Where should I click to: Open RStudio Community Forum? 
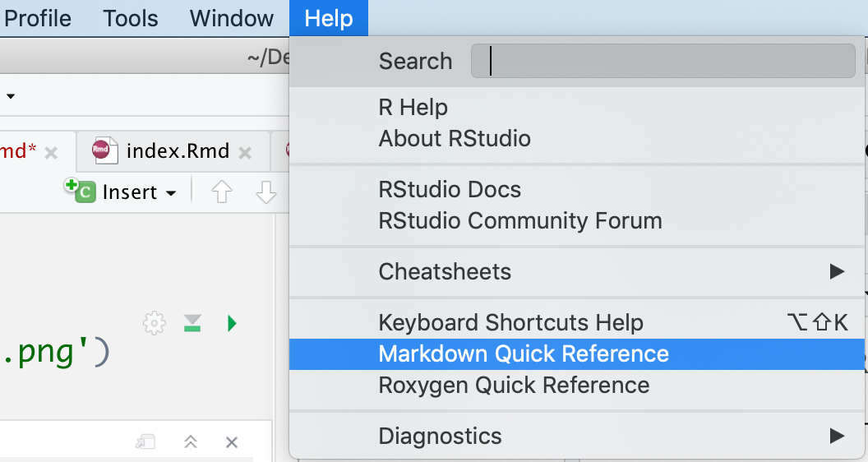click(x=520, y=221)
